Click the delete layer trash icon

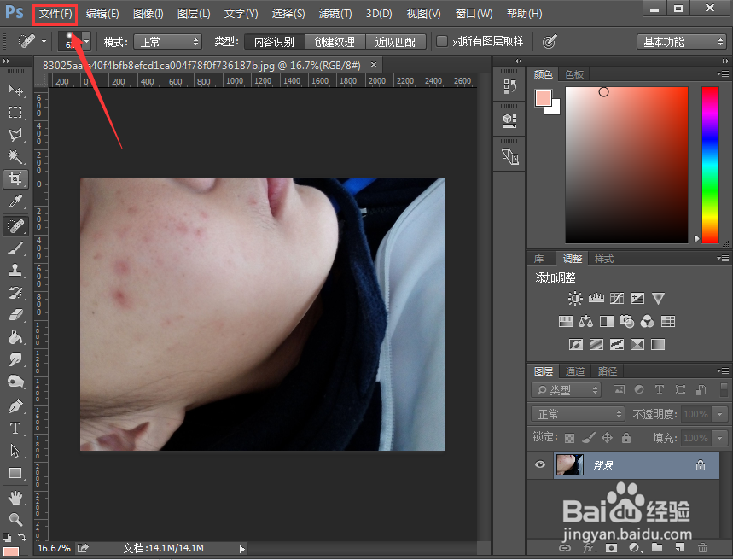702,548
